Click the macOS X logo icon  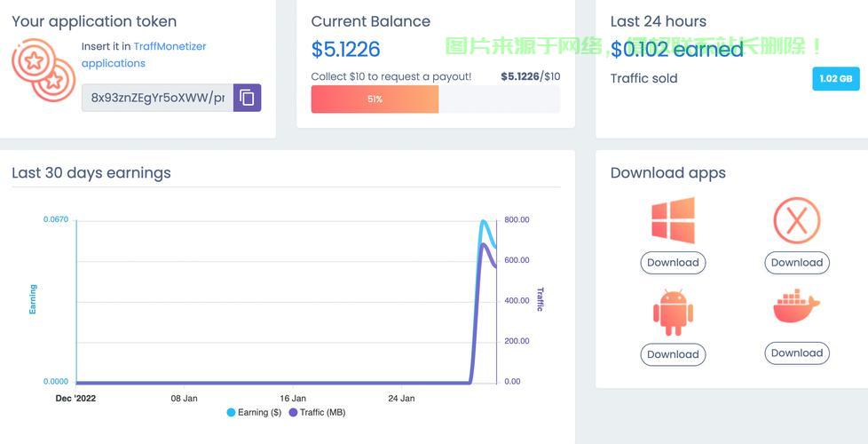796,220
